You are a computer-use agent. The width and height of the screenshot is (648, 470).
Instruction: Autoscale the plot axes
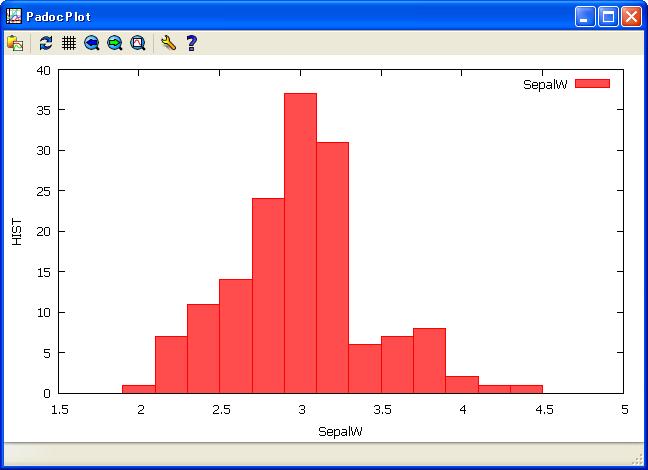(138, 43)
